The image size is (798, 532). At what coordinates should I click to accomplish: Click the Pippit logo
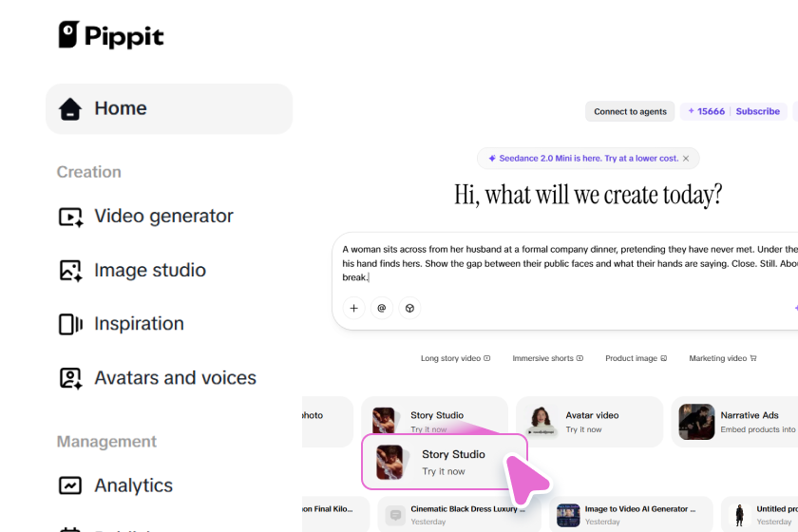tap(111, 35)
